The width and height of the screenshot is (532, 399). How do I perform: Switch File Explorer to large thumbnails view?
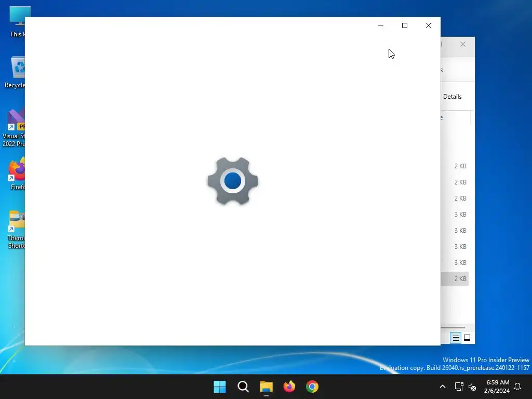[467, 338]
